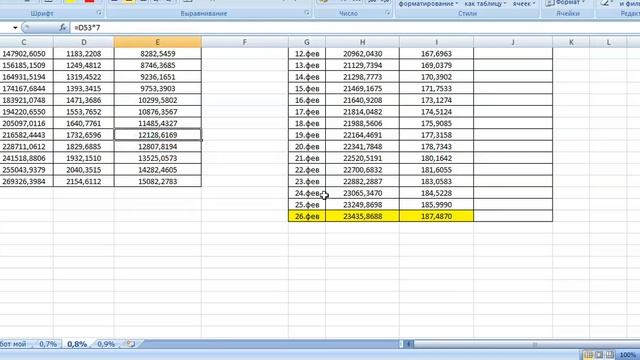Select column C header

point(27,42)
